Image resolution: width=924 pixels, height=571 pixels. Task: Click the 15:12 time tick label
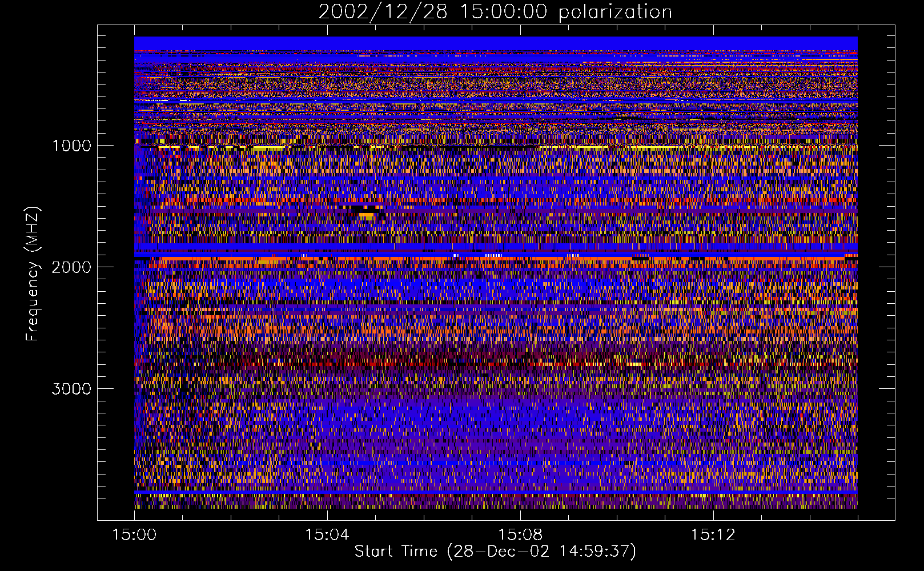click(x=713, y=535)
